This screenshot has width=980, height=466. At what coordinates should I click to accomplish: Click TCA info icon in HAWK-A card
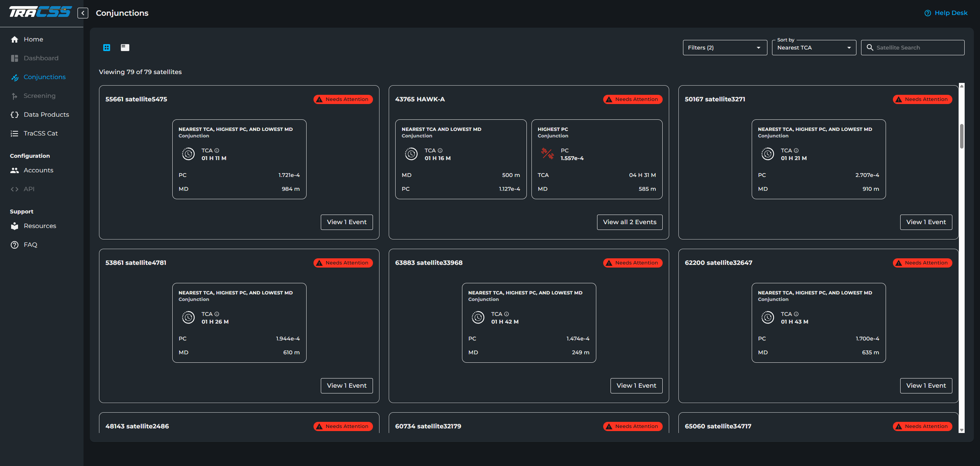point(440,150)
